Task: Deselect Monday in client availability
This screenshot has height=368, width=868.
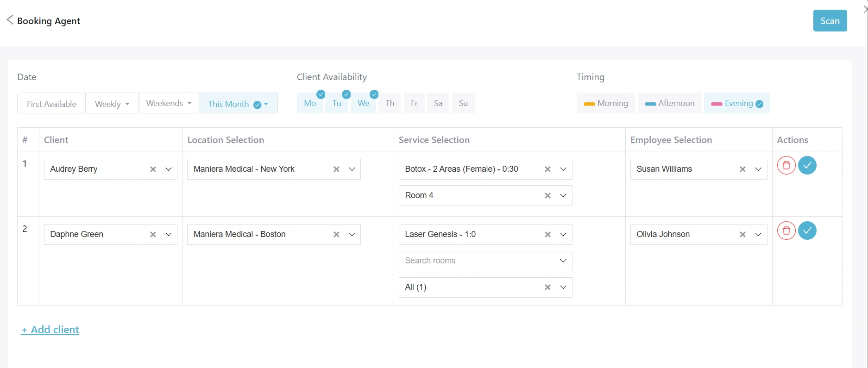Action: (310, 103)
